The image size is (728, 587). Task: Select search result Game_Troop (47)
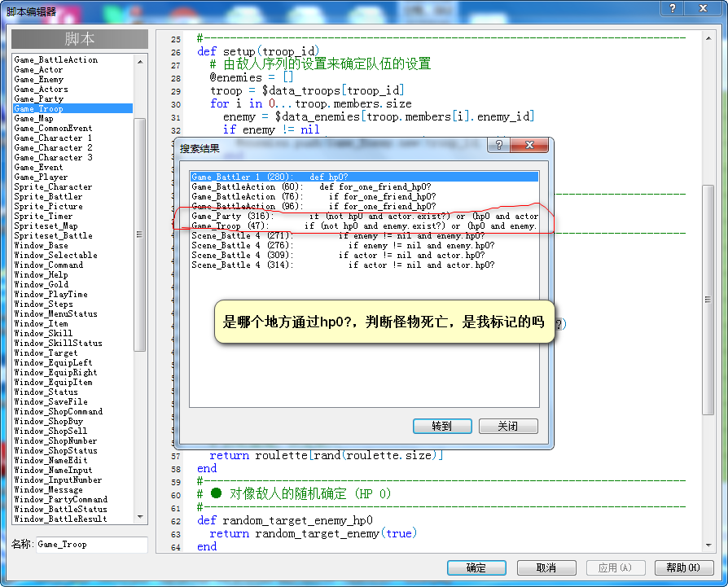[x=365, y=226]
